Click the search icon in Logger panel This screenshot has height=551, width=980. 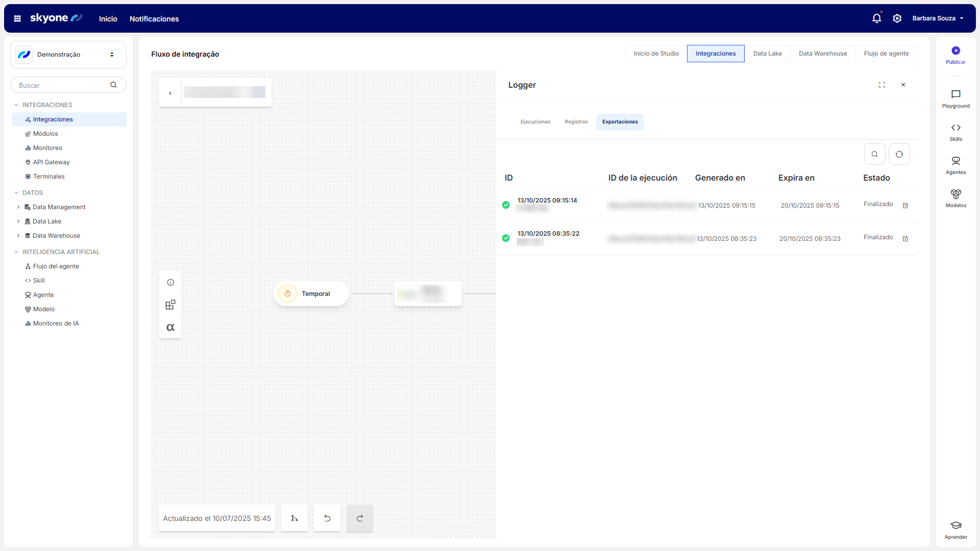874,154
